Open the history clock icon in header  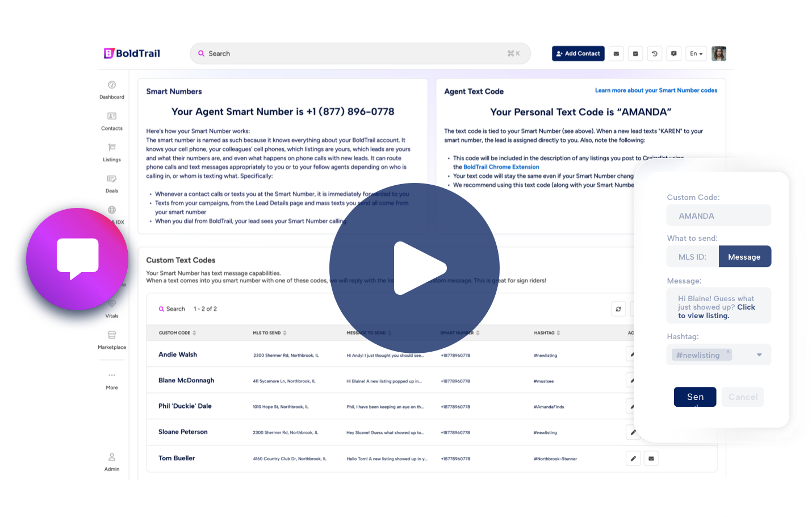tap(655, 53)
